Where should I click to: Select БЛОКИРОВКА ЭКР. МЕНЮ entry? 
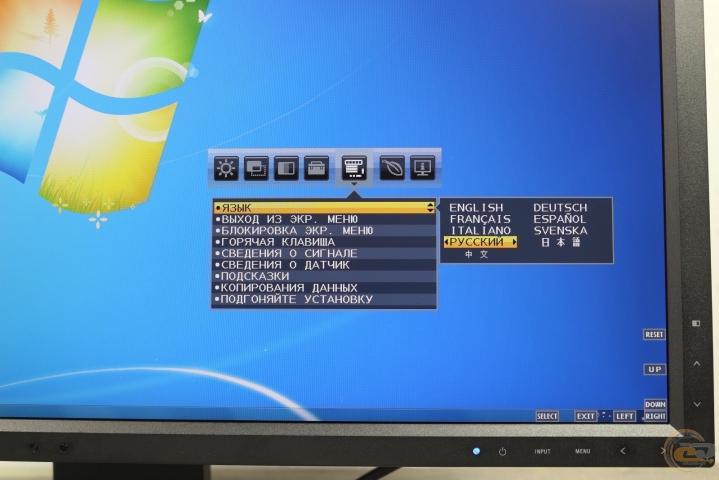(324, 231)
